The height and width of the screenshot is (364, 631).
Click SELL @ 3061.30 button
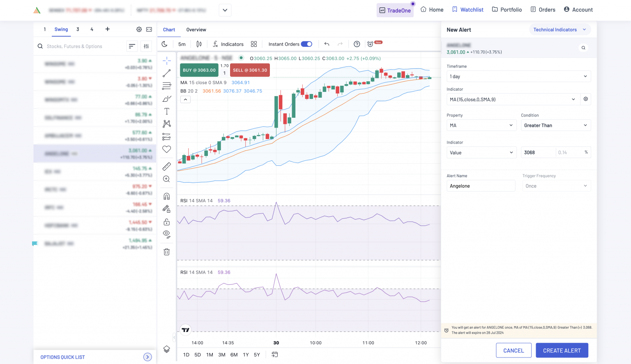point(250,70)
